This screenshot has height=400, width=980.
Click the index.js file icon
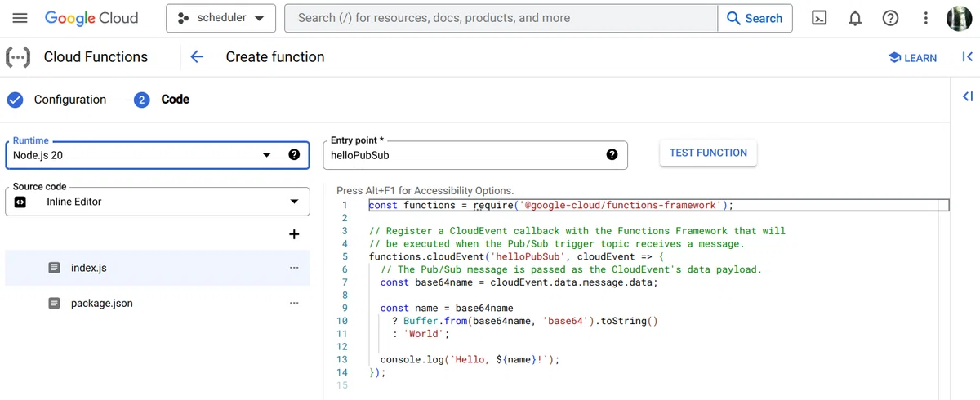[x=54, y=268]
